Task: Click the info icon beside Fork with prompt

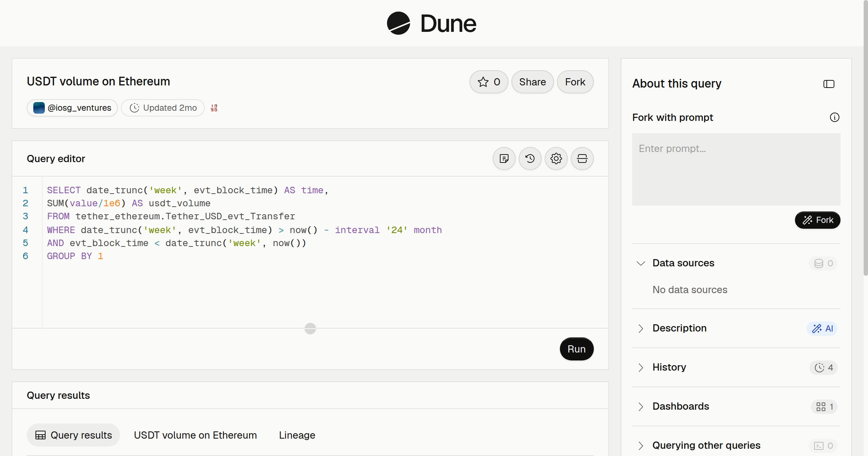Action: [834, 117]
